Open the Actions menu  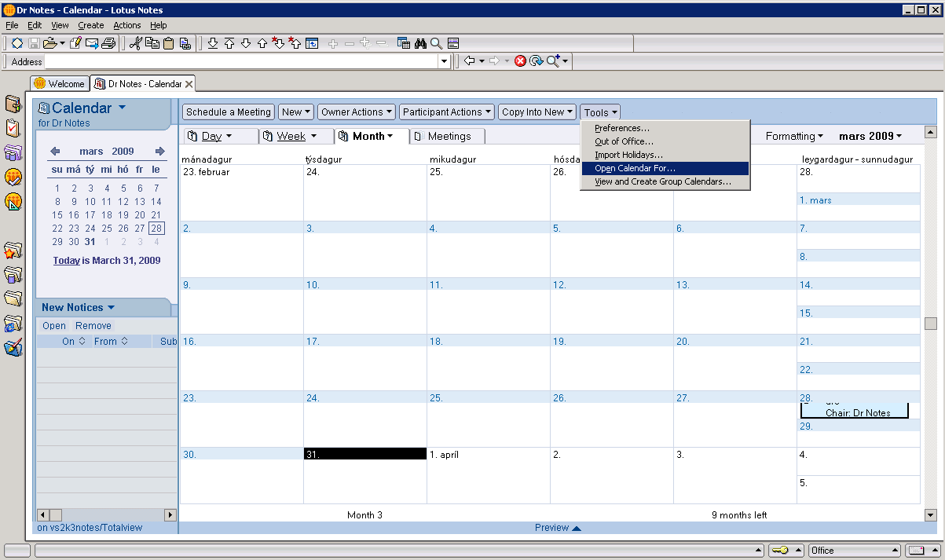point(127,25)
